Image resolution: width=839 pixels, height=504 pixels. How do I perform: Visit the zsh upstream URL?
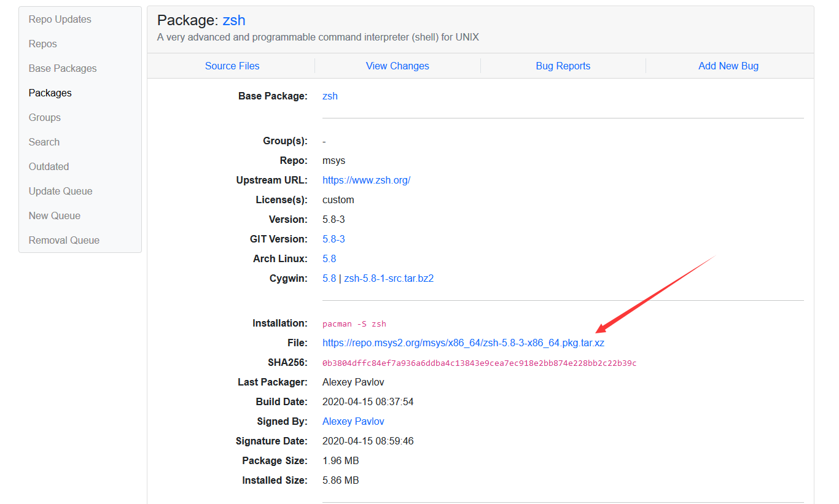[x=366, y=180]
